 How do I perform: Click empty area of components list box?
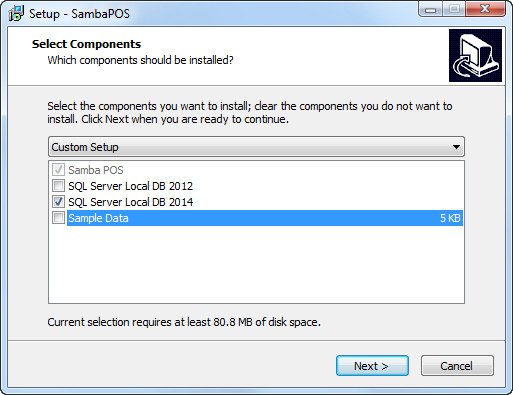256,264
